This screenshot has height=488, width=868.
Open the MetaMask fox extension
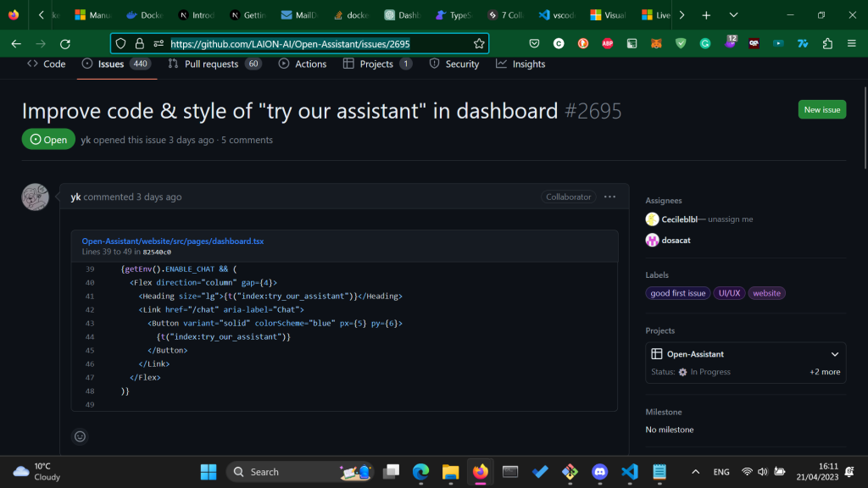(656, 44)
